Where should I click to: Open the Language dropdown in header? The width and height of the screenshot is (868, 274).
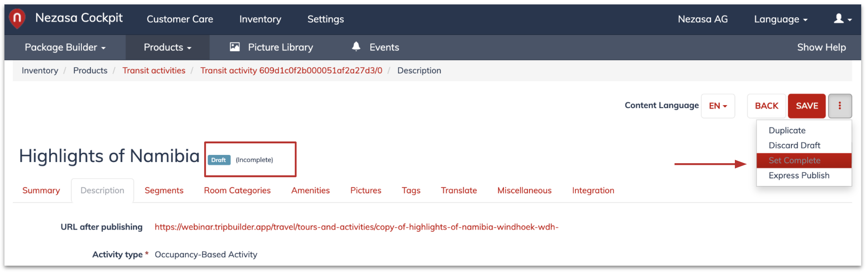[781, 19]
